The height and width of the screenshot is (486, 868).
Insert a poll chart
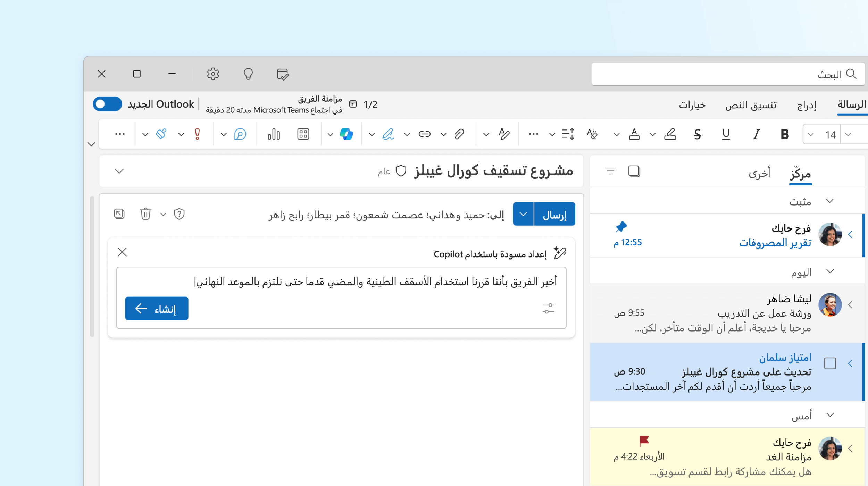pos(274,134)
